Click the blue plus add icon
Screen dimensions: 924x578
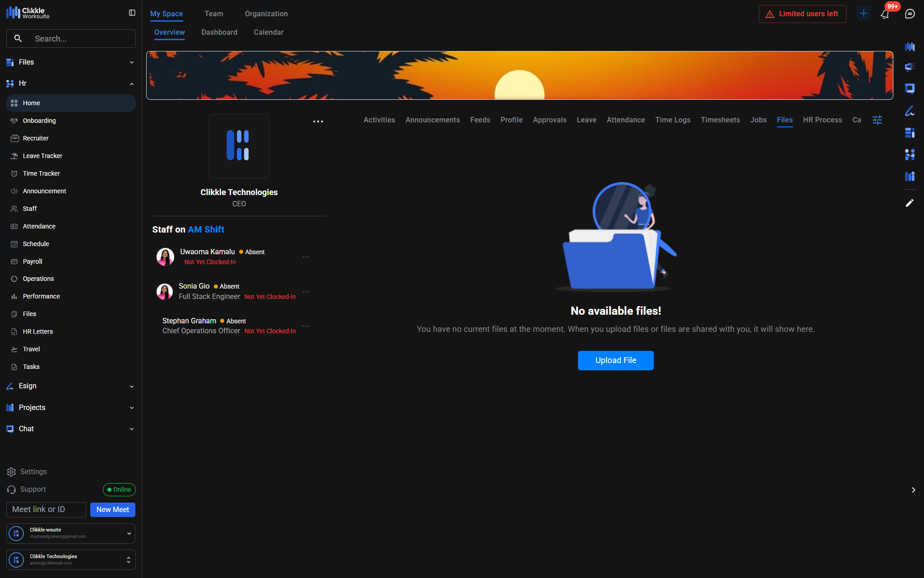pos(864,14)
